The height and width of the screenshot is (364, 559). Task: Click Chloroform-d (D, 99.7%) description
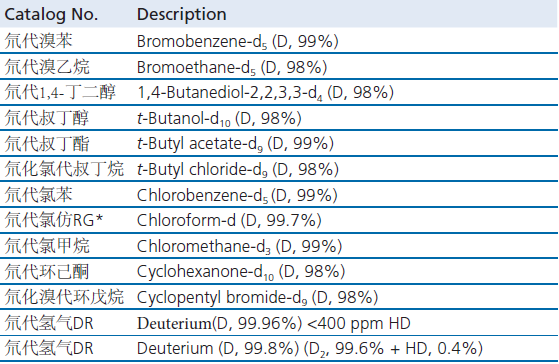coord(229,221)
